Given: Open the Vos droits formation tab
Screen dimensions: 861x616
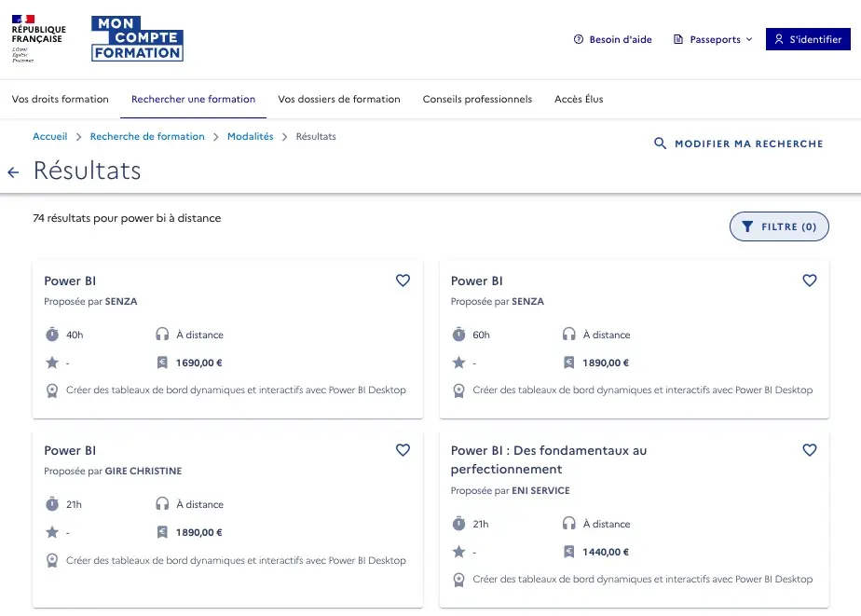Looking at the screenshot, I should [61, 99].
